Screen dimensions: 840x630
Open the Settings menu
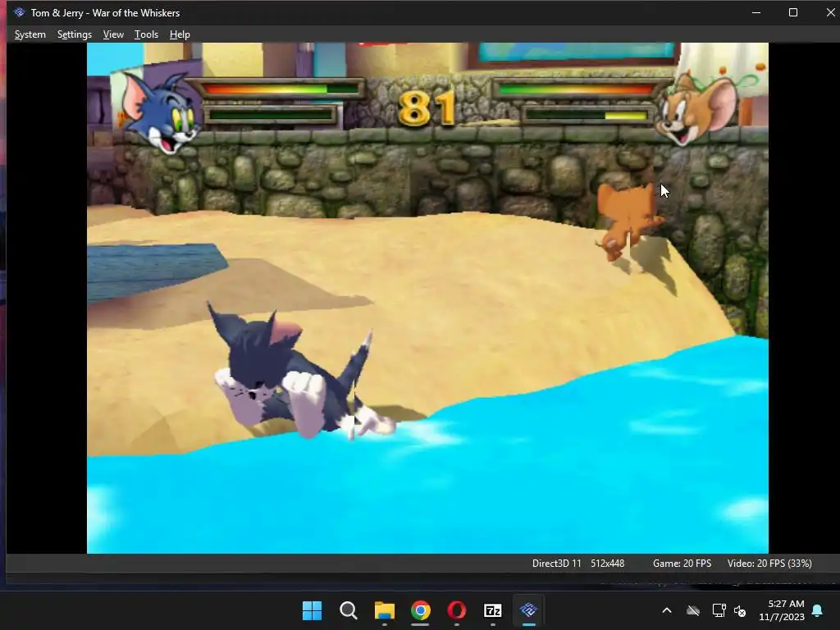(x=75, y=34)
